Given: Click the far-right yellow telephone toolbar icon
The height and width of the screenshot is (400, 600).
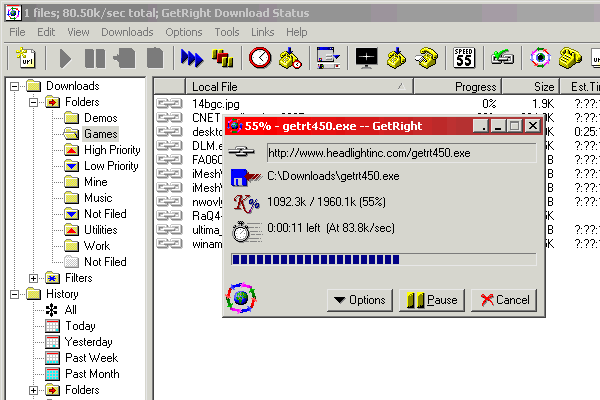Looking at the screenshot, I should [570, 58].
